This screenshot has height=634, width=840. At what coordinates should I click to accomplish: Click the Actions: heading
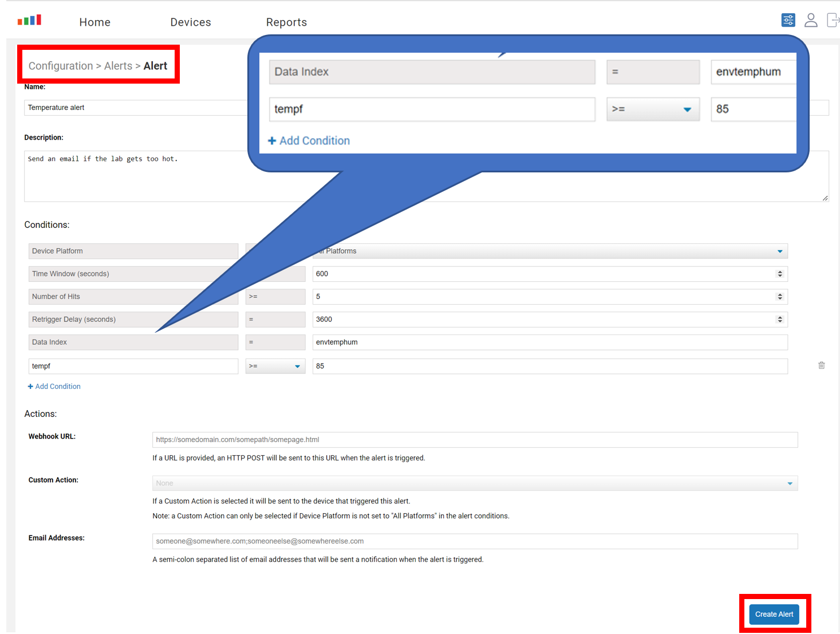coord(41,414)
